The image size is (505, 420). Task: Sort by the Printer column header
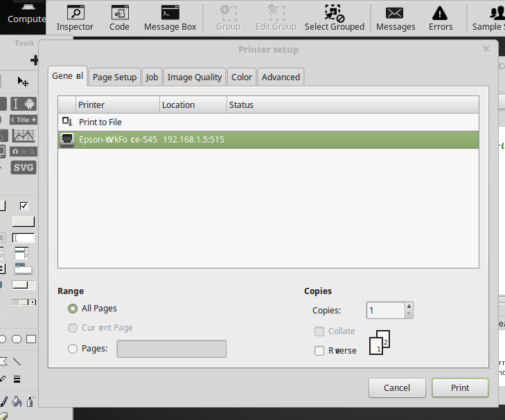pos(118,105)
